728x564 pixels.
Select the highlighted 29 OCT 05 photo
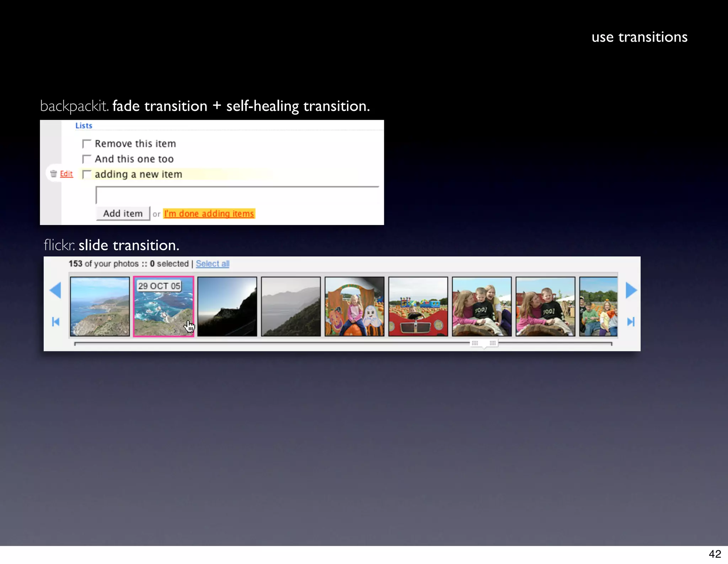(x=164, y=306)
